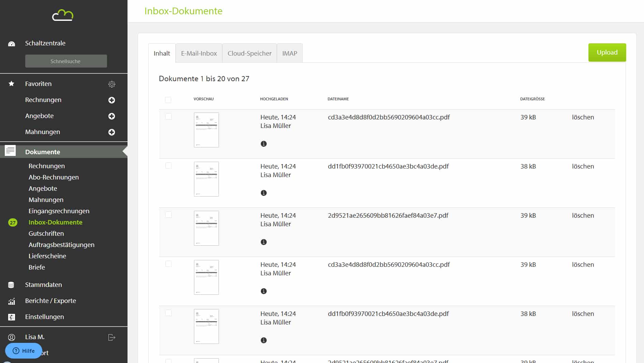Check the first 2d9521ae2656 row checkbox
The image size is (644, 363).
(x=168, y=215)
